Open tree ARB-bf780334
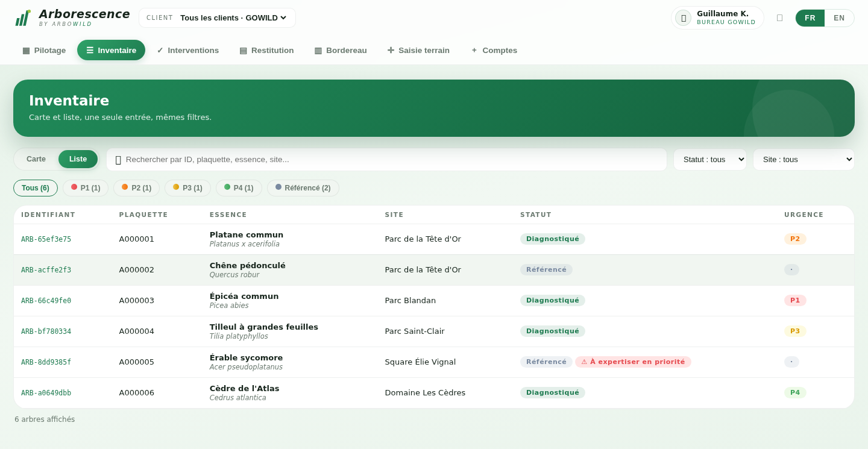This screenshot has height=449, width=868. tap(46, 331)
